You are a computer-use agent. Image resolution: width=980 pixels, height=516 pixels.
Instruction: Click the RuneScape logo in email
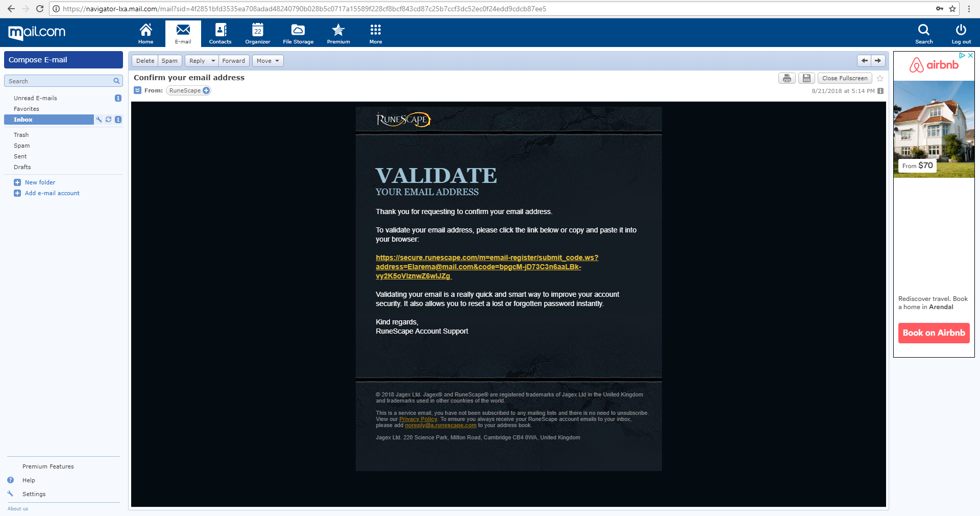click(403, 120)
